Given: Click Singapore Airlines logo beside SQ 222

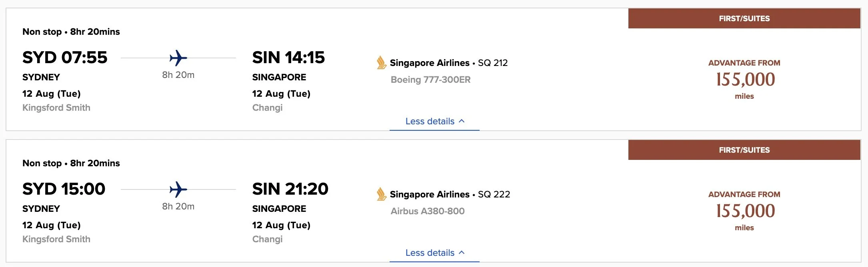Looking at the screenshot, I should tap(381, 194).
